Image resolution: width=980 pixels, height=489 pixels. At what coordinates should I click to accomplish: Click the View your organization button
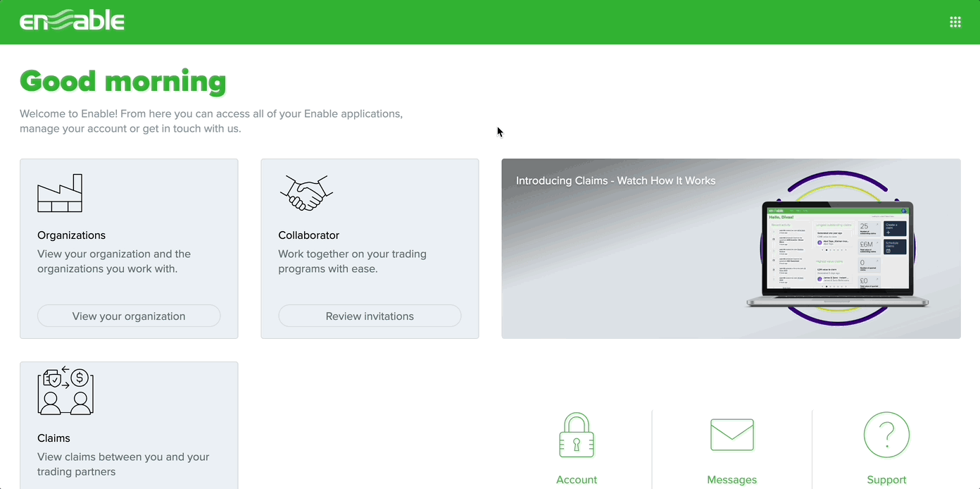click(129, 316)
